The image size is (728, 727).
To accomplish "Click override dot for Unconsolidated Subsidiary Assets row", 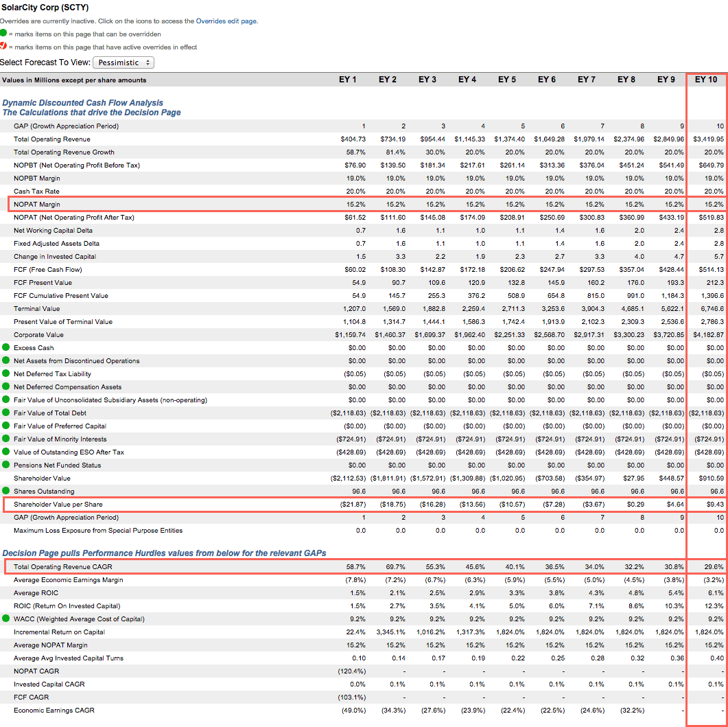I will point(5,399).
